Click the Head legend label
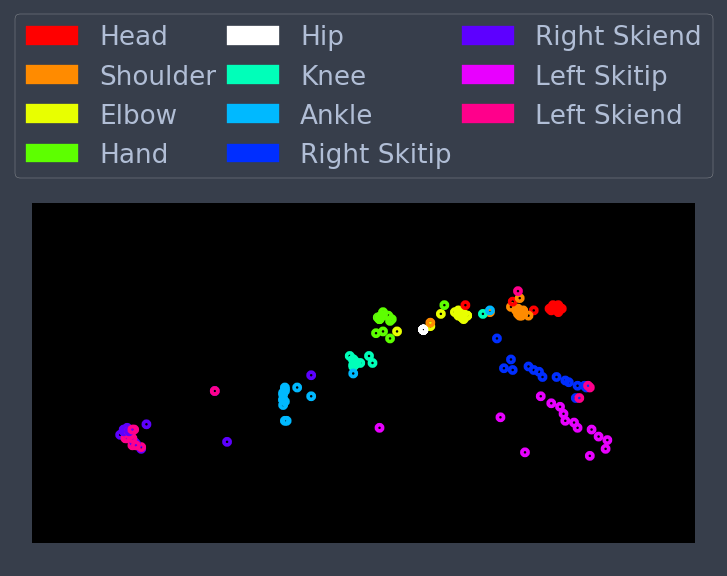Screen dimensions: 727x576 (x=134, y=36)
